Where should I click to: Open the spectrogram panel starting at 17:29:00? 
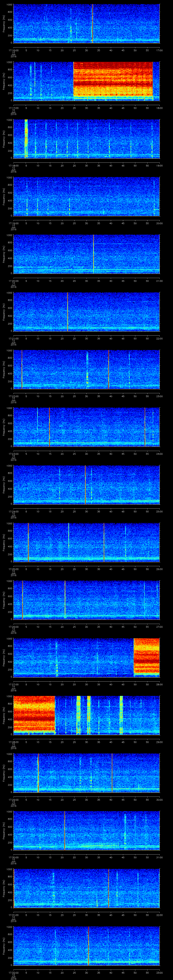pyautogui.click(x=86, y=773)
